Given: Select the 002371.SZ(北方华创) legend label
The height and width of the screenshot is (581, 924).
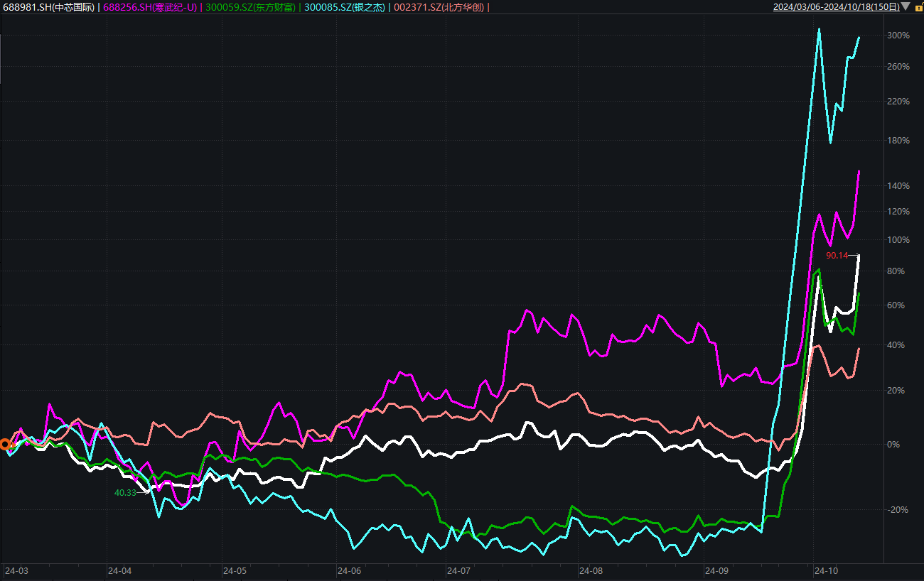Looking at the screenshot, I should [439, 7].
